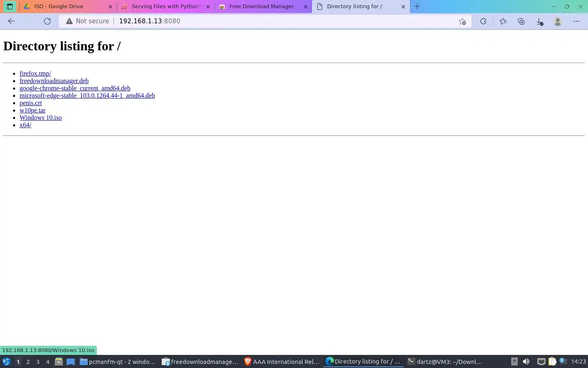The image size is (588, 368).
Task: Open a new tab with plus icon
Action: point(417,7)
